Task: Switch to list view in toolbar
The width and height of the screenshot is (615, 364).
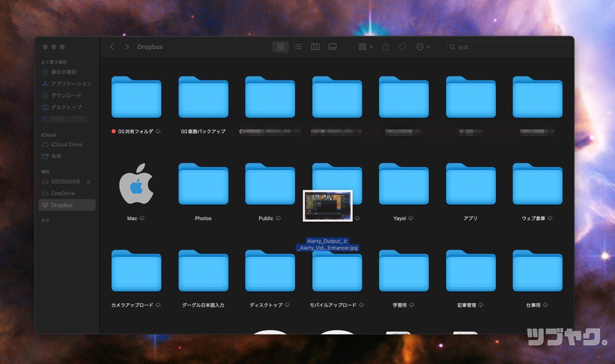Action: click(298, 47)
